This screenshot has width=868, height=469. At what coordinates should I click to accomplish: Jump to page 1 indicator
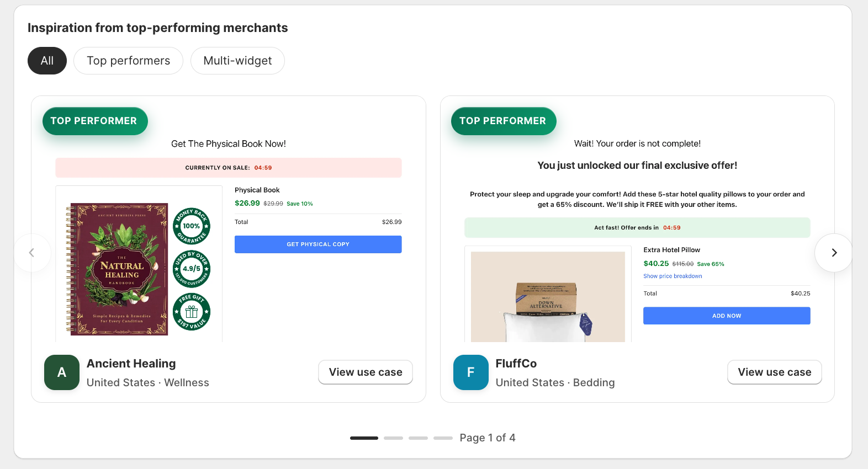coord(364,438)
